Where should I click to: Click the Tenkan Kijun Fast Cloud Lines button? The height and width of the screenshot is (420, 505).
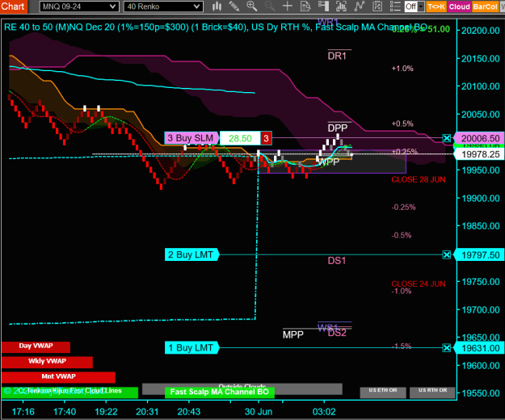point(69,392)
